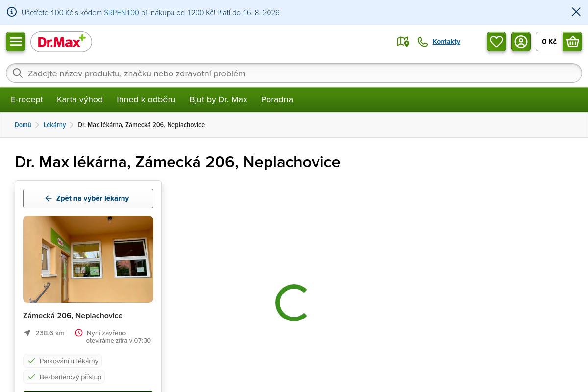Viewport: 588px width, 392px height.
Task: Open Karta výhod menu item
Action: [x=80, y=99]
